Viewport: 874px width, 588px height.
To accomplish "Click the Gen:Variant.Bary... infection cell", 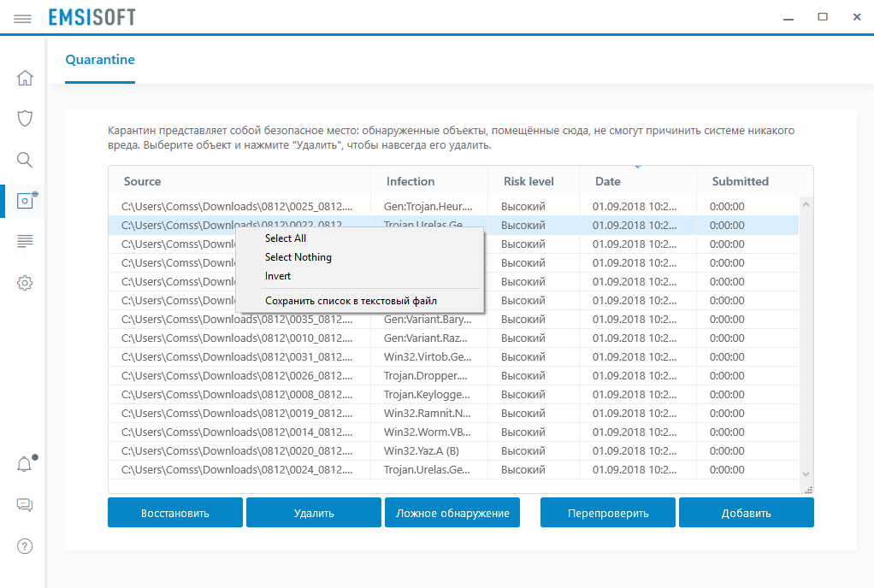I will (428, 320).
